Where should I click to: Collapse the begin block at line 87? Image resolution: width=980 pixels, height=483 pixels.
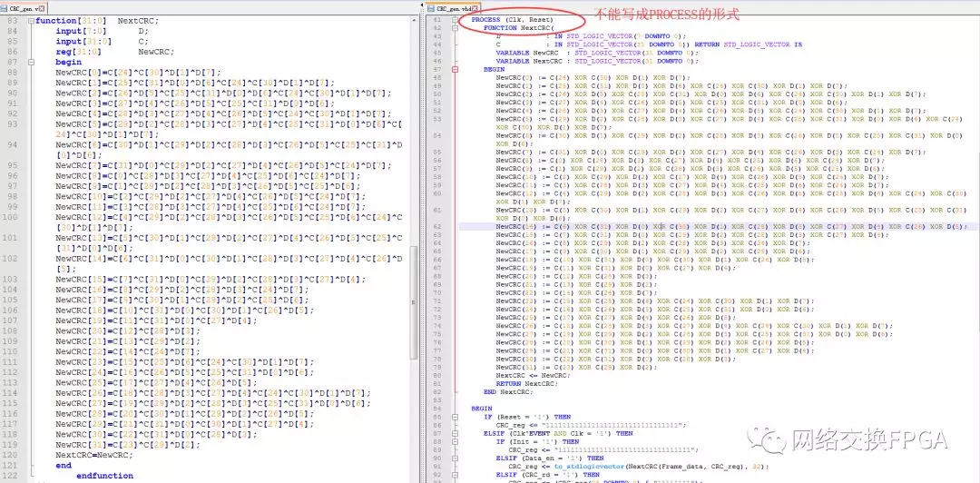31,63
